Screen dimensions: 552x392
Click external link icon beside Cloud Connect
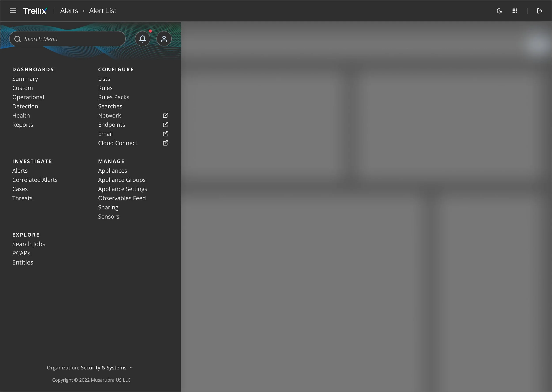pyautogui.click(x=165, y=143)
